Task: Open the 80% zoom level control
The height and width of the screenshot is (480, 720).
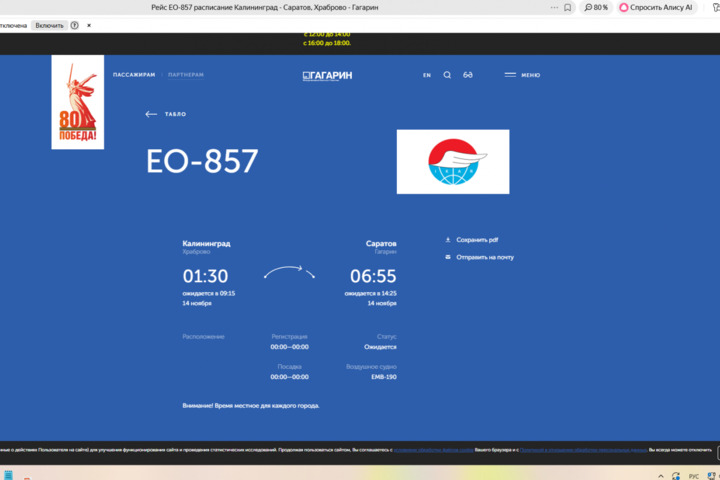Action: (596, 7)
